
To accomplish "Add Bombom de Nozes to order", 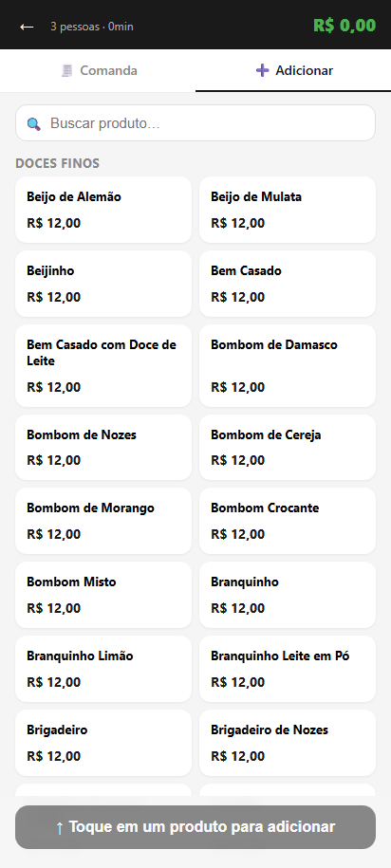I will pyautogui.click(x=103, y=448).
